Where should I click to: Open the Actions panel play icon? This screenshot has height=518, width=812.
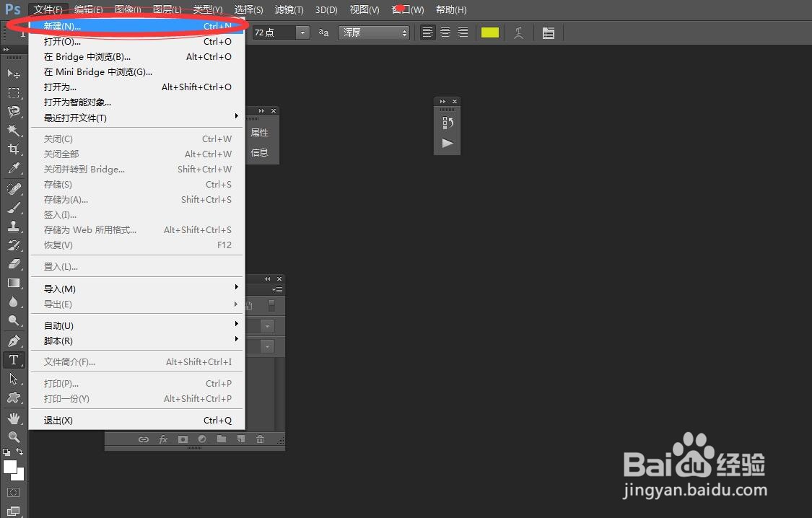[448, 144]
